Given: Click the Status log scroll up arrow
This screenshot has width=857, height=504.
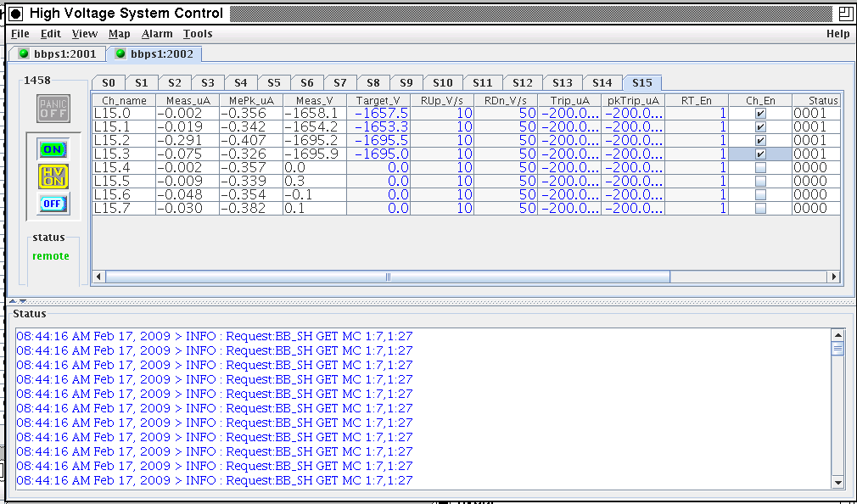Looking at the screenshot, I should coord(837,335).
